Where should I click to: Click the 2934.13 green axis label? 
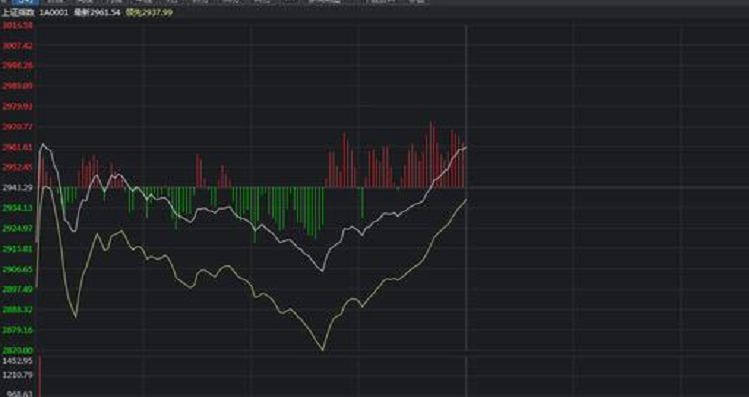point(17,208)
